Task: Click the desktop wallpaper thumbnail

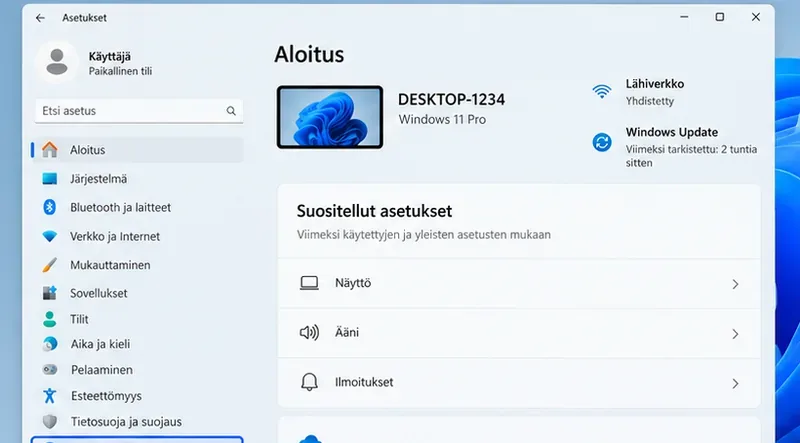Action: click(330, 117)
